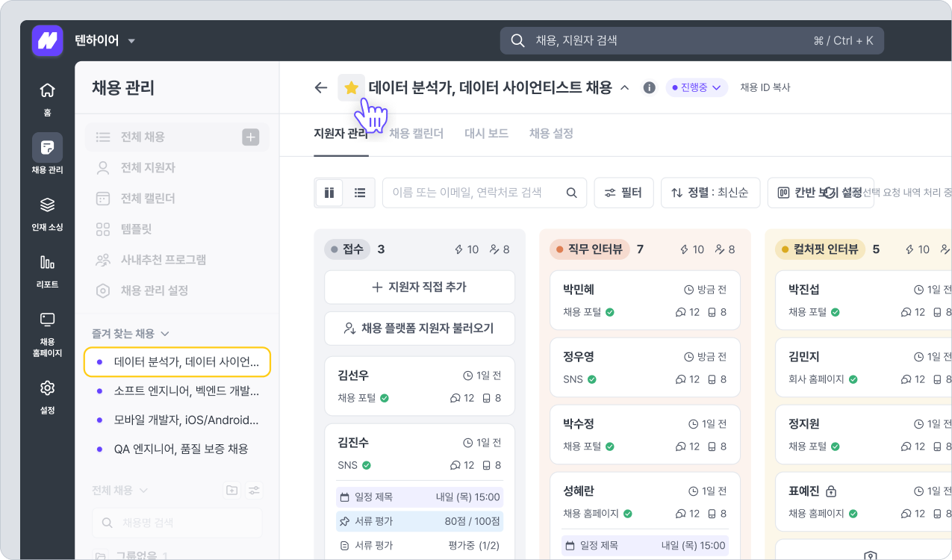The height and width of the screenshot is (560, 952).
Task: Click lock icon on 표예진 card
Action: (830, 491)
